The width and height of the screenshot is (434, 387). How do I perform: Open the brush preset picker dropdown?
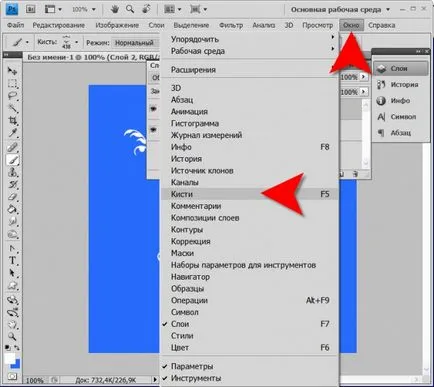pyautogui.click(x=76, y=42)
